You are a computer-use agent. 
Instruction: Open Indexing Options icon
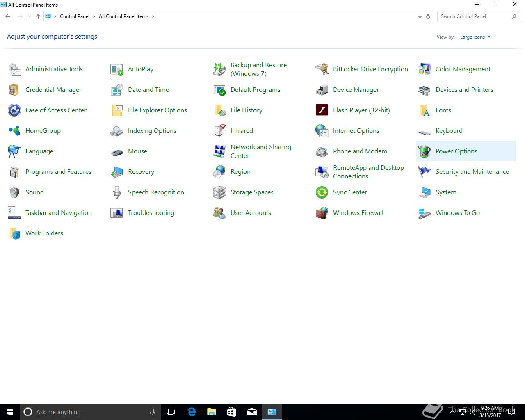117,131
